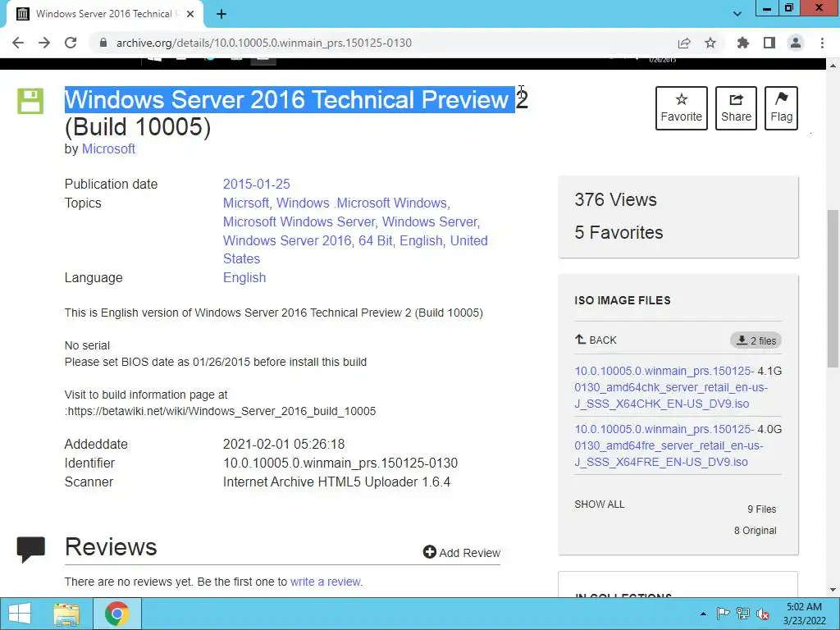The height and width of the screenshot is (630, 840).
Task: Flag this item
Action: pos(782,108)
